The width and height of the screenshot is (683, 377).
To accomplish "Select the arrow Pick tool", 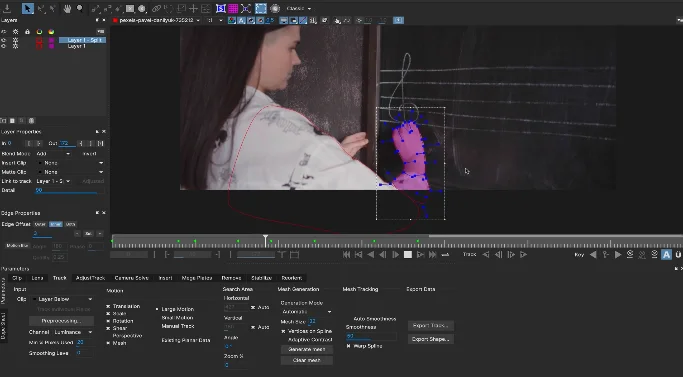I will (x=28, y=8).
